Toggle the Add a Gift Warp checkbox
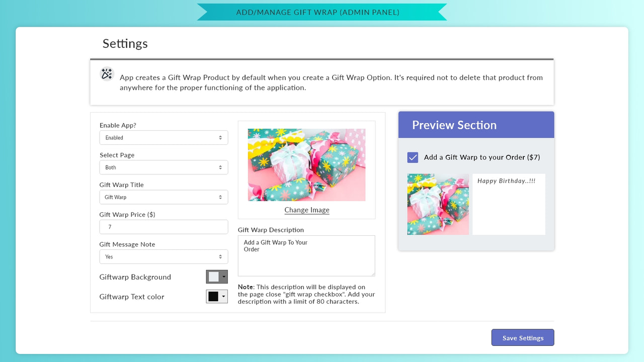Screen dimensions: 644x362 tap(412, 157)
